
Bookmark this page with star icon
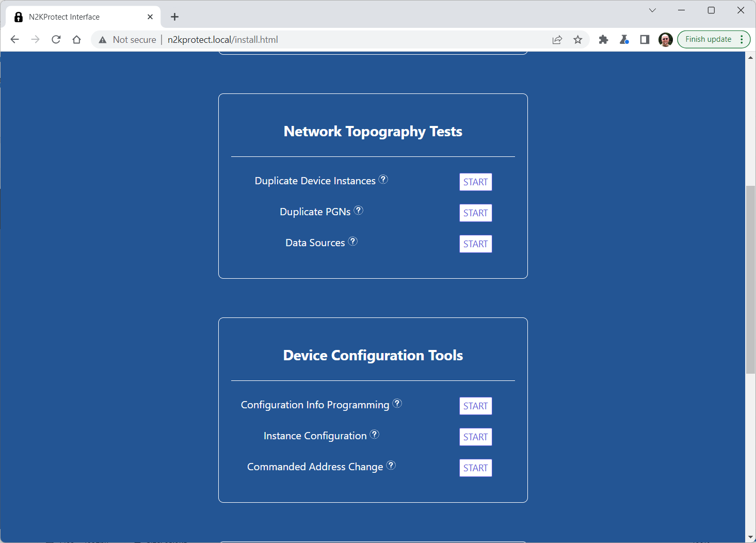point(577,40)
